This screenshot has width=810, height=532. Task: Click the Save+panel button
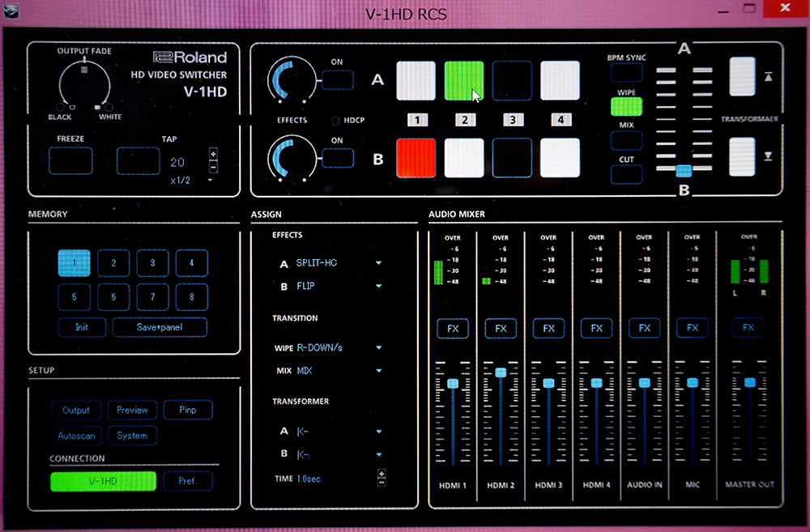pyautogui.click(x=160, y=327)
